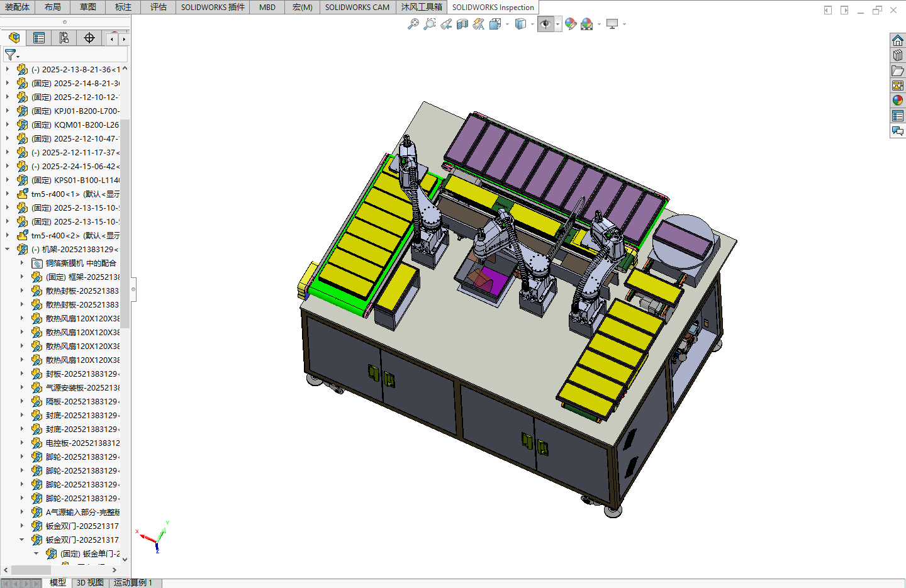The width and height of the screenshot is (906, 588).
Task: Open the Display Style dropdown arrow
Action: pos(532,25)
